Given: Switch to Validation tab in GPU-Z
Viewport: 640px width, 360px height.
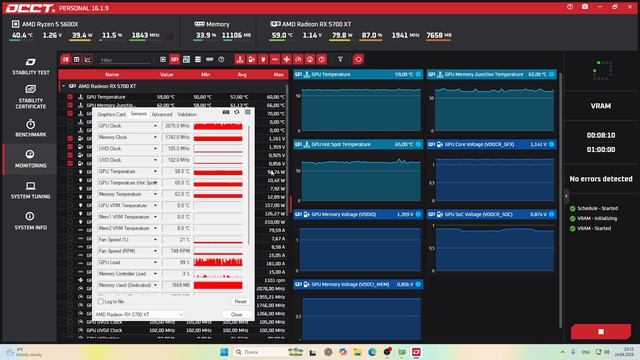Looking at the screenshot, I should (187, 115).
